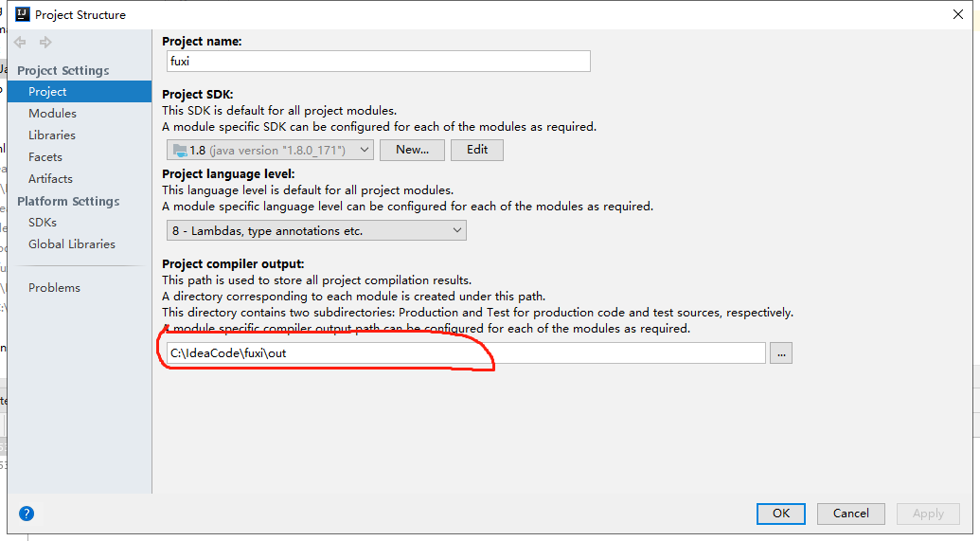
Task: Click the Project name input field
Action: click(x=376, y=61)
